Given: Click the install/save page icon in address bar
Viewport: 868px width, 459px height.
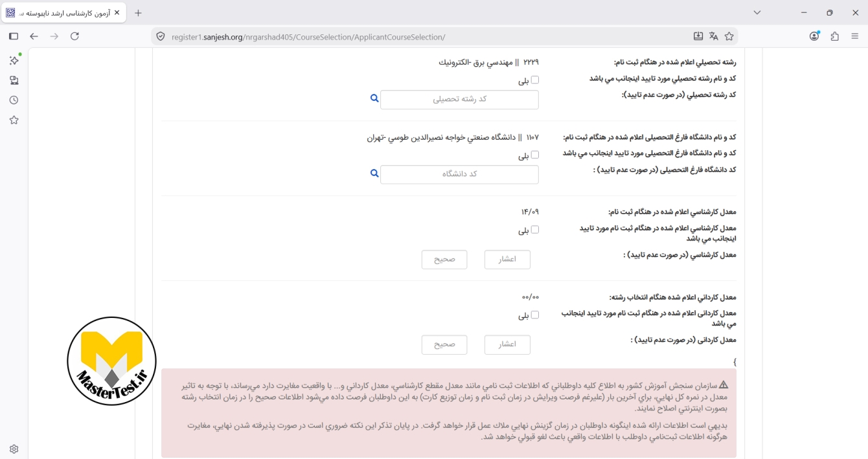Looking at the screenshot, I should click(x=698, y=36).
